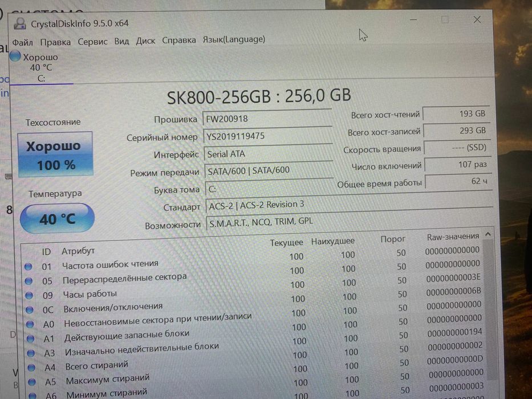Image resolution: width=532 pixels, height=399 pixels.
Task: Click the ID column header
Action: click(46, 251)
